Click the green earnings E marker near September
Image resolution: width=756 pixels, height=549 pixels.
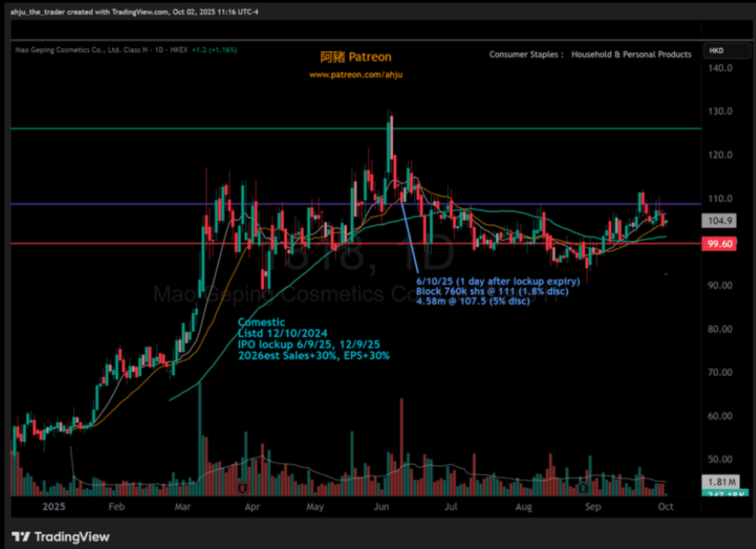click(583, 488)
